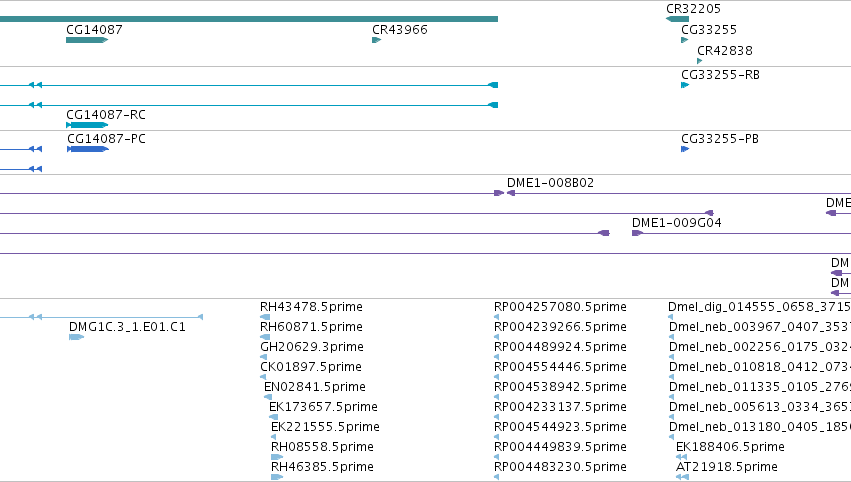Select the CK01897.5prime EST label
Viewport: 851px width, 482px height.
coord(311,366)
